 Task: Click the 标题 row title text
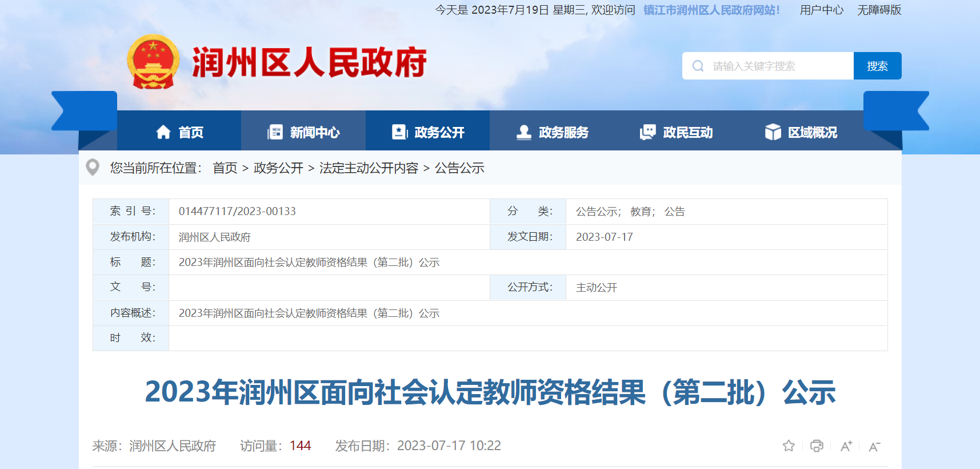click(309, 262)
